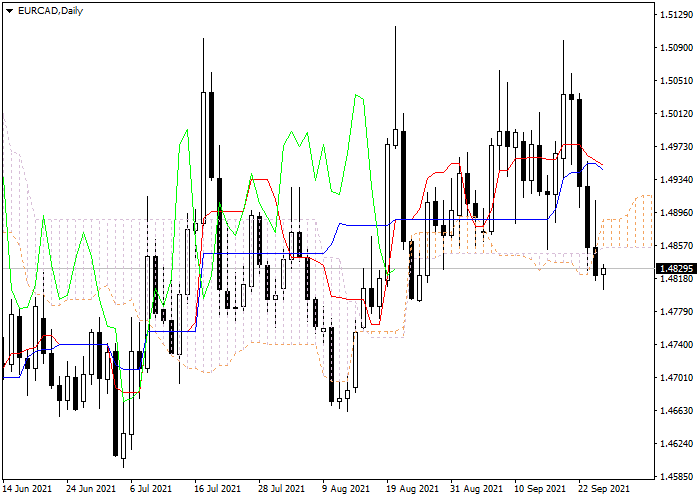Click price axis value 1.45850

[676, 477]
